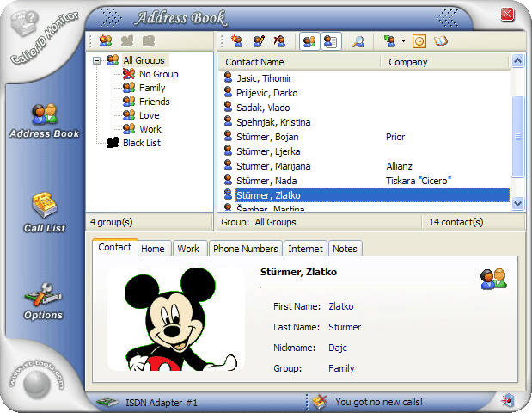Screen dimensions: 532x413
Task: Toggle the groups panel view button
Action: [309, 41]
